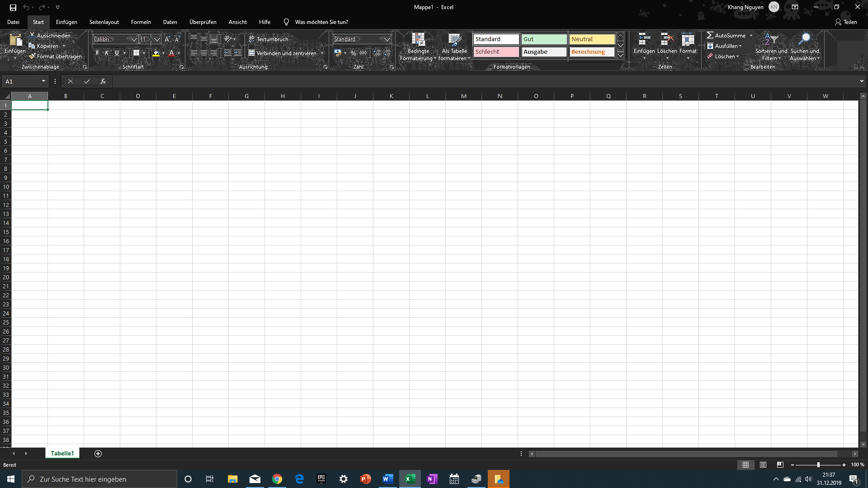Toggle italic (K) formatting
868x488 pixels.
point(107,53)
